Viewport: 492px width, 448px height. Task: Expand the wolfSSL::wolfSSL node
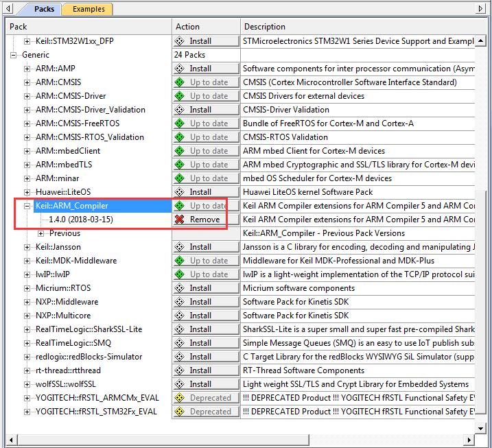click(x=27, y=385)
